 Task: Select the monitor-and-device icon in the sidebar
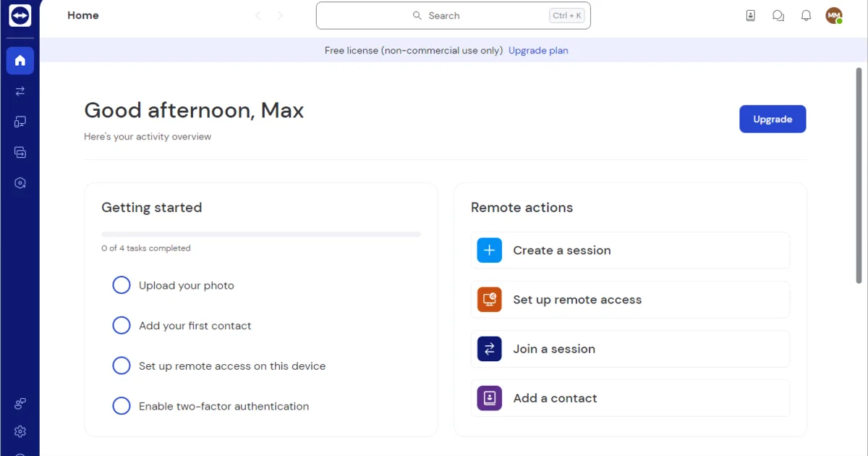[x=20, y=122]
